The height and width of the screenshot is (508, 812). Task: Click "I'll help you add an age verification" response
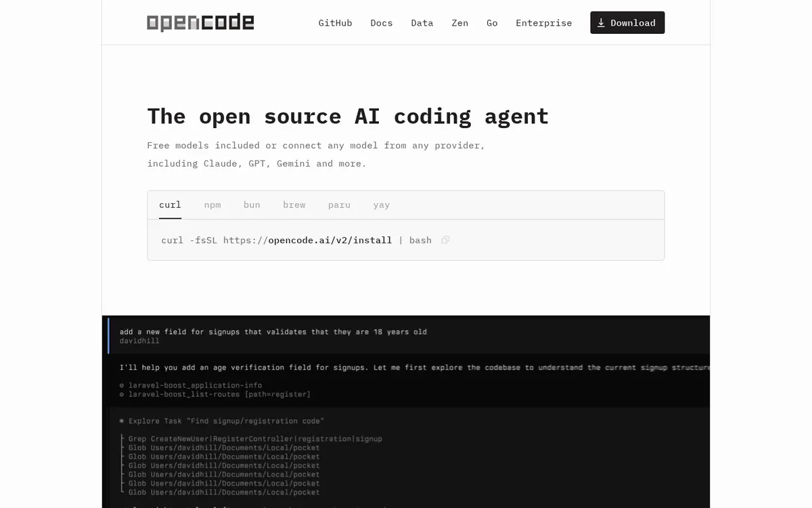click(x=415, y=367)
